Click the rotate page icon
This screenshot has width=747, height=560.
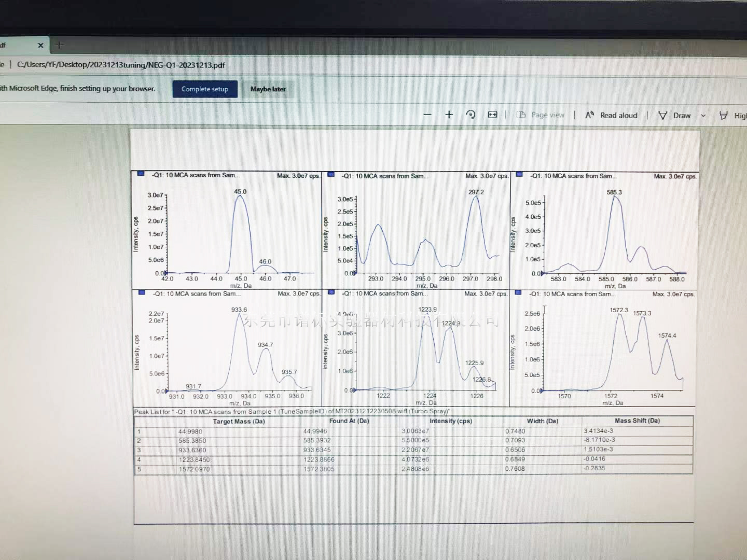point(471,115)
